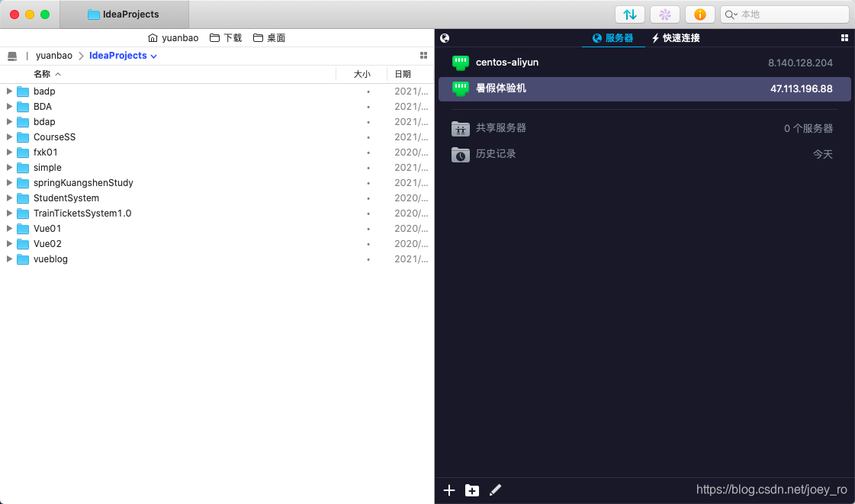Select the Vue02 folder icon
The image size is (855, 504).
point(23,243)
